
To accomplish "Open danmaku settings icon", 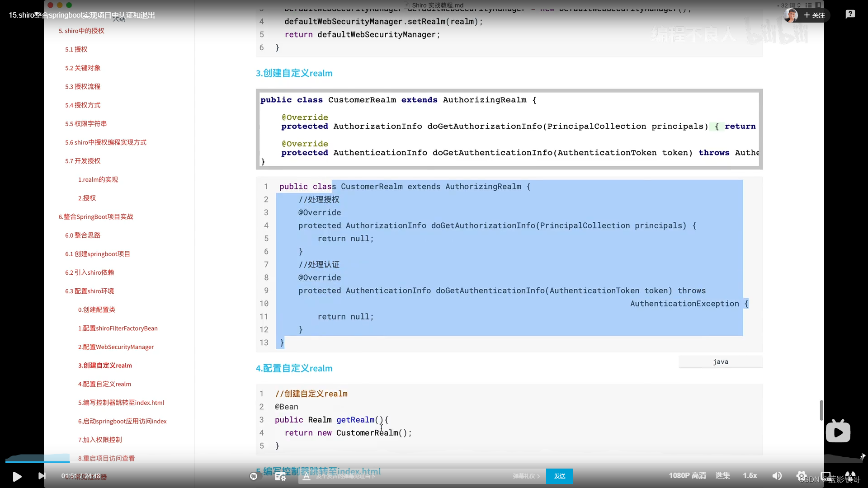I will tap(280, 476).
